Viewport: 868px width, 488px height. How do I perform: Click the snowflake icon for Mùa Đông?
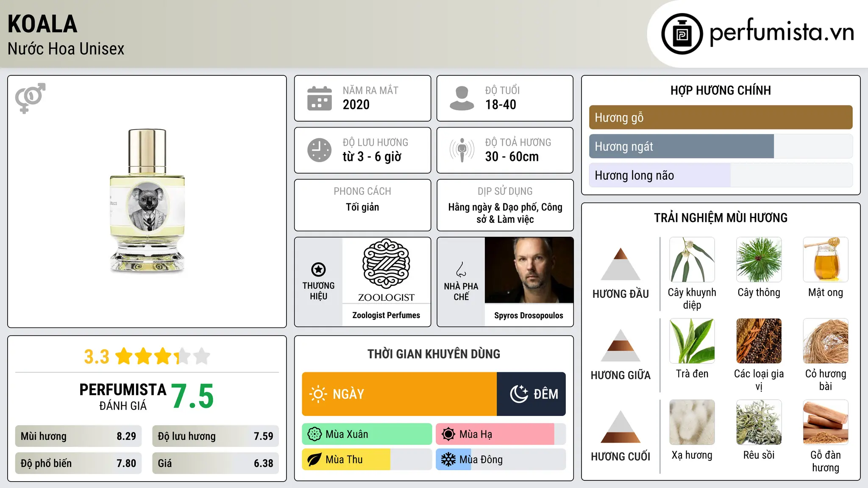pos(448,460)
